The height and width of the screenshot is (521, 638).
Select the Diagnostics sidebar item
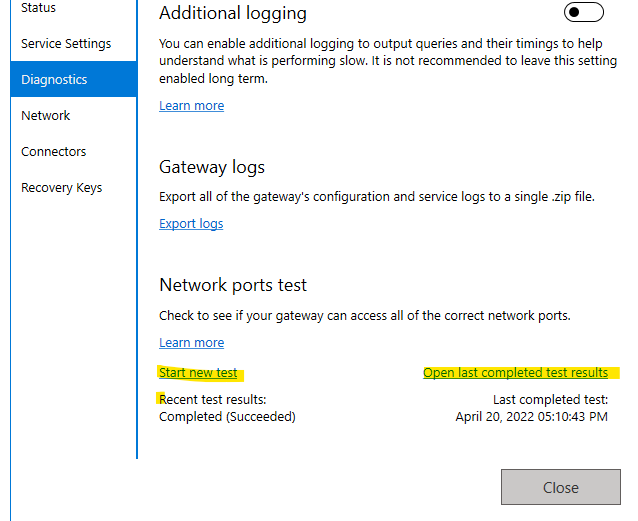(x=73, y=79)
